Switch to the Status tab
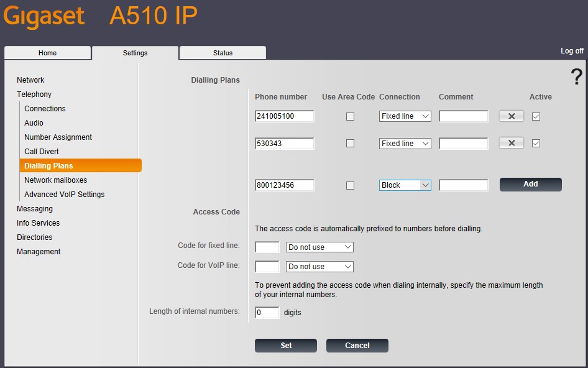The width and height of the screenshot is (588, 368). (223, 53)
